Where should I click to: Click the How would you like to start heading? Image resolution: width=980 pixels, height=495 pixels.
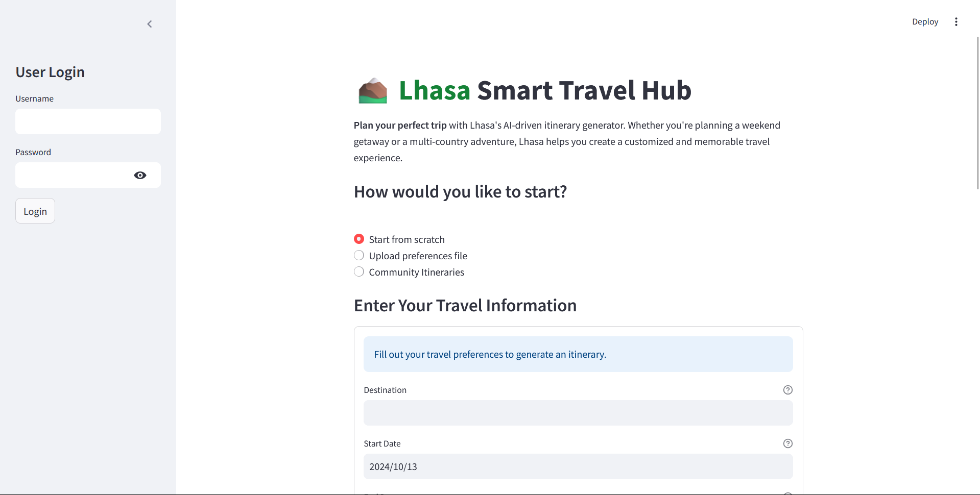click(x=460, y=192)
